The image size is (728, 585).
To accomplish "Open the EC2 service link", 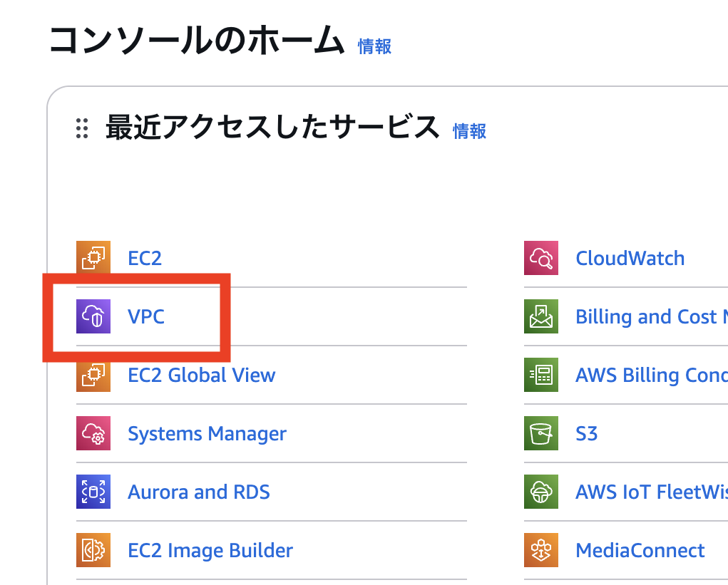I will pyautogui.click(x=145, y=258).
